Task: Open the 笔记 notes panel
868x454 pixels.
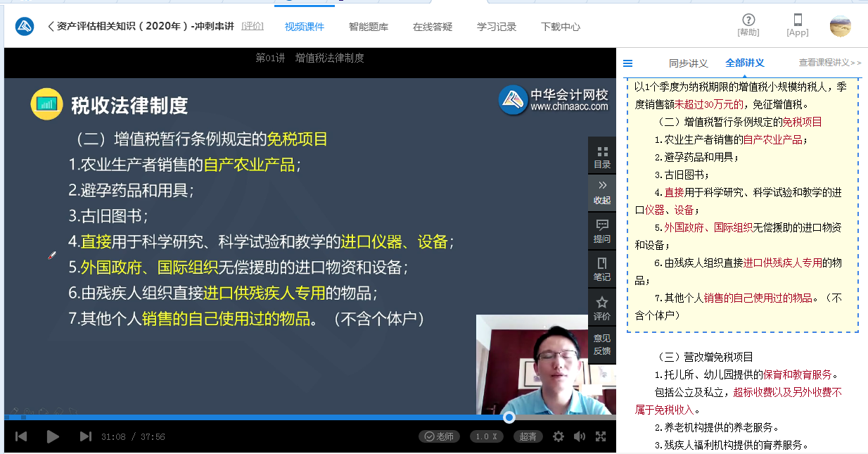Action: [x=602, y=270]
